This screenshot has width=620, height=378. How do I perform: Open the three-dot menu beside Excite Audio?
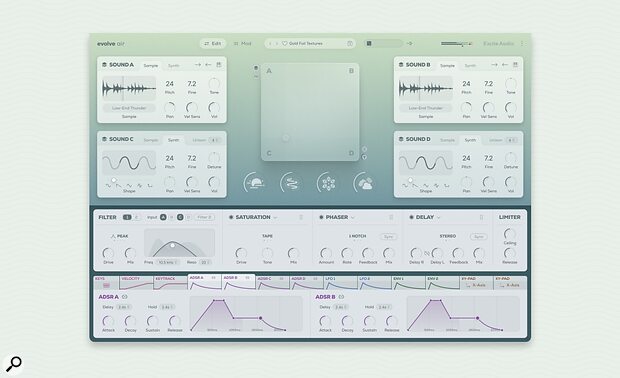pyautogui.click(x=522, y=43)
